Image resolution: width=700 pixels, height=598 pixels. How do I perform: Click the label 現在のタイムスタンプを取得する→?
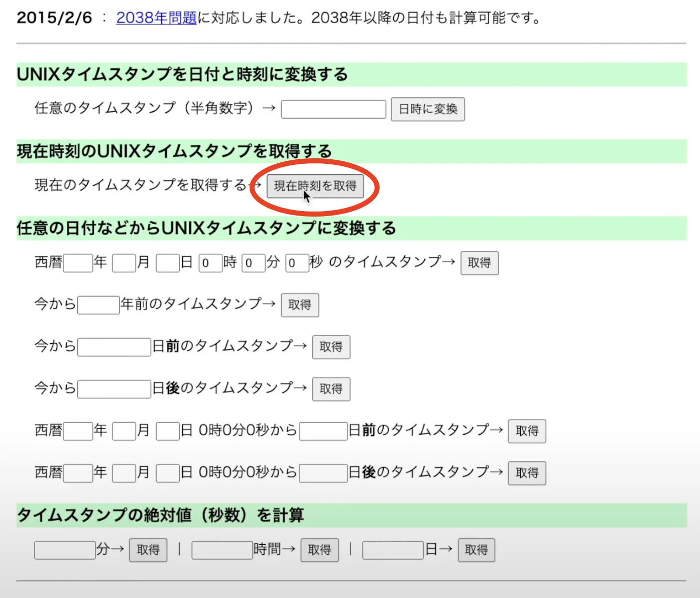pos(148,185)
